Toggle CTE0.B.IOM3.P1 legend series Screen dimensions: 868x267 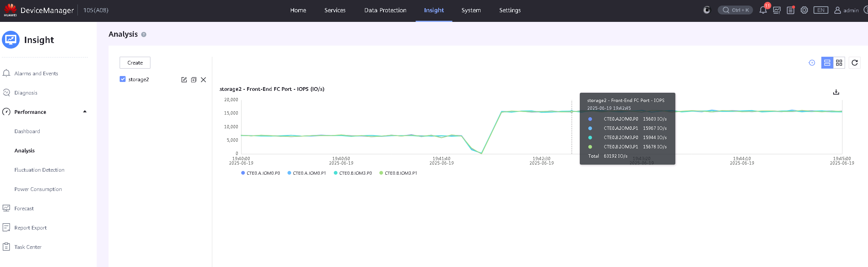[398, 173]
